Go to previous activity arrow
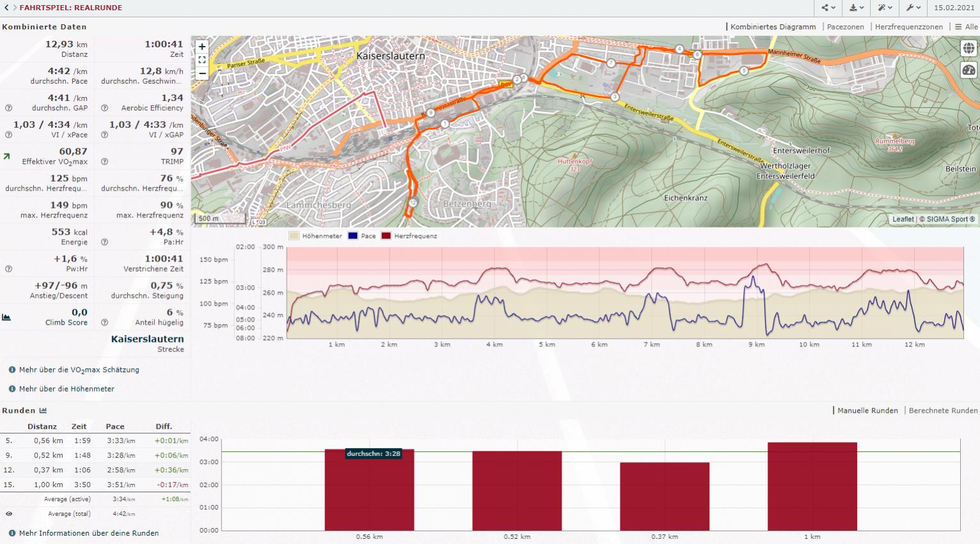The image size is (980, 544). (6, 8)
